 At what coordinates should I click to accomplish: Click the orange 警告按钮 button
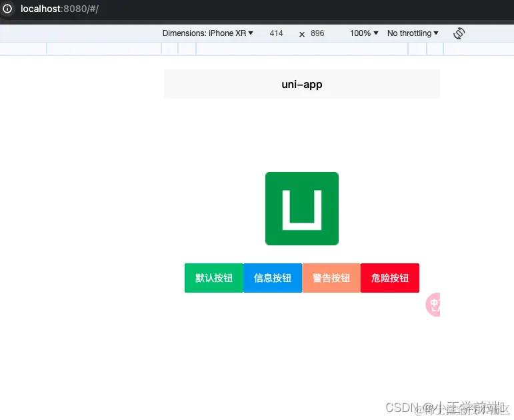coord(331,278)
